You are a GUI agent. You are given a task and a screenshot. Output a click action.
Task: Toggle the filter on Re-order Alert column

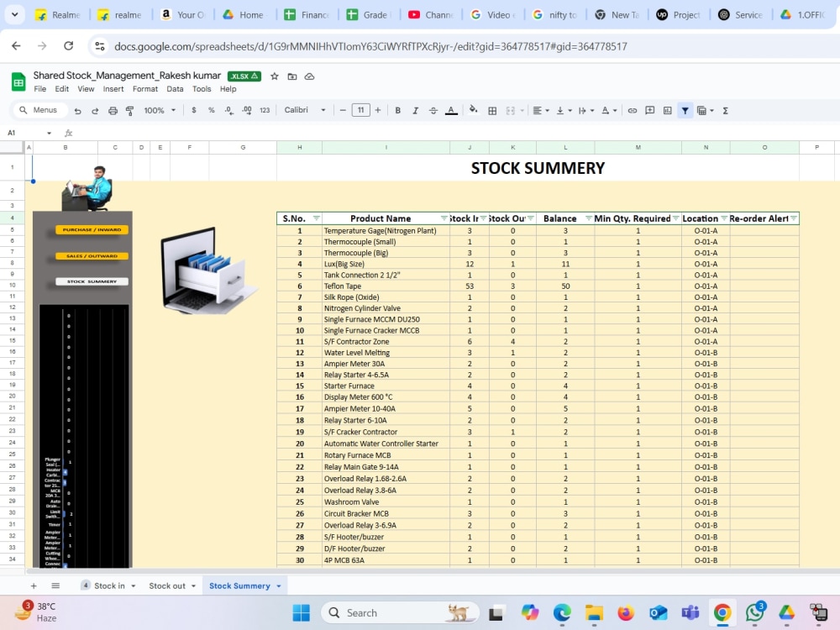click(x=794, y=218)
